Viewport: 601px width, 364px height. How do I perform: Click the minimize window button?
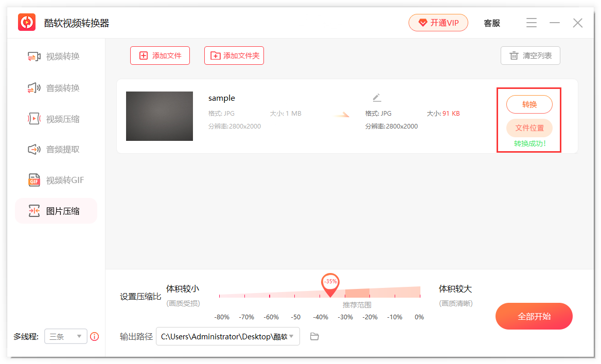point(554,23)
